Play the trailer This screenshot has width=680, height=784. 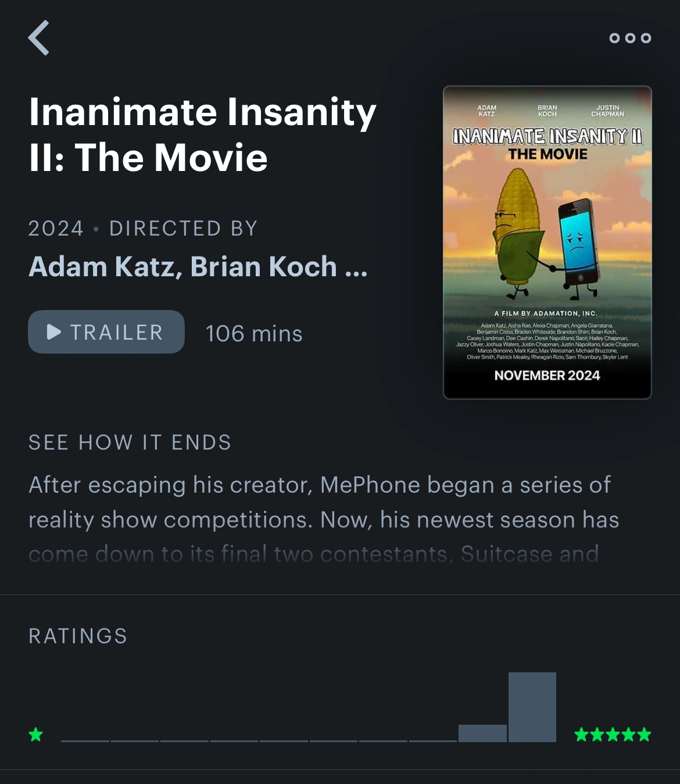(x=106, y=332)
